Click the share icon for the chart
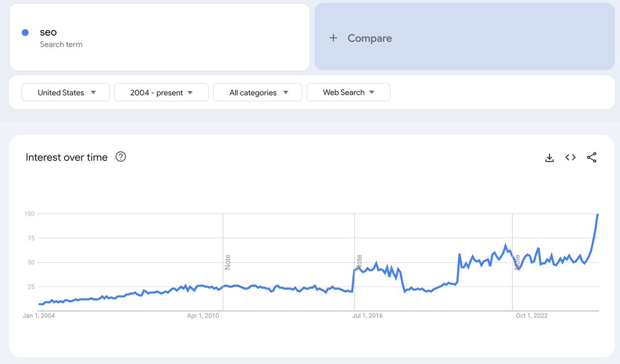This screenshot has width=620, height=364. coord(592,157)
